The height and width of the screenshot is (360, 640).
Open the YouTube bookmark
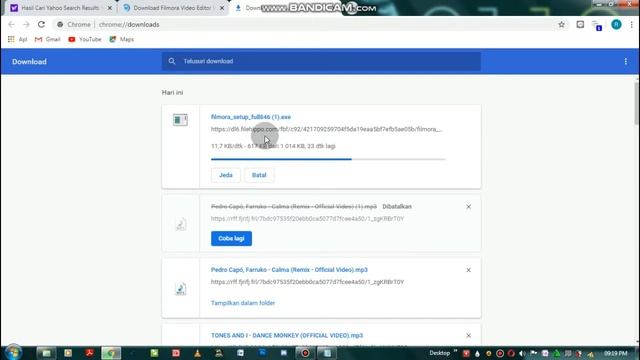[85, 39]
